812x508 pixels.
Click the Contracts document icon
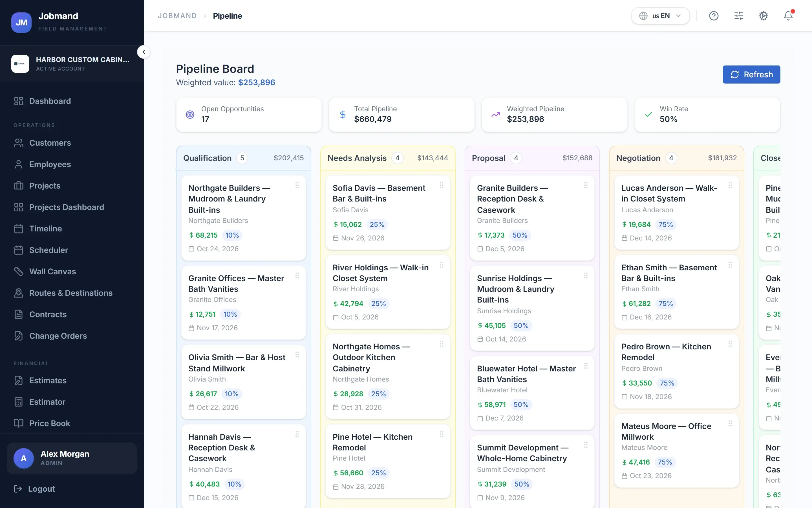18,314
